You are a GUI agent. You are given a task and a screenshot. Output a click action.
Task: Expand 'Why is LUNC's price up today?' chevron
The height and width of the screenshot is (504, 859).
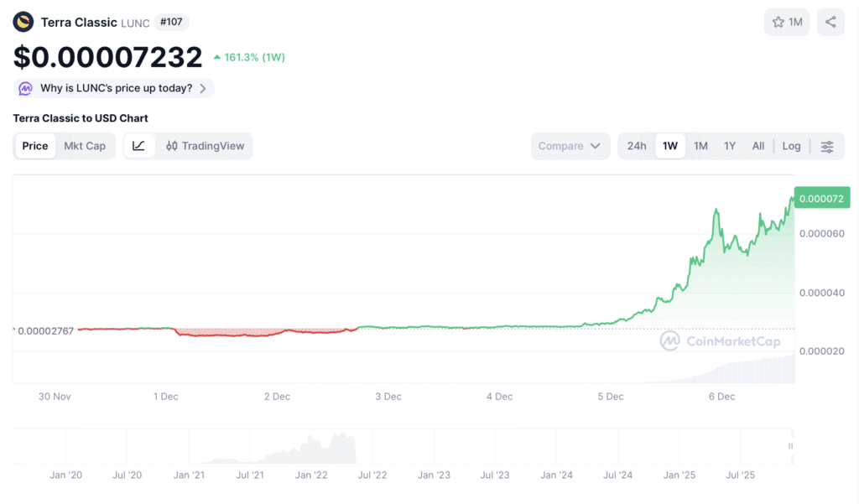[203, 88]
